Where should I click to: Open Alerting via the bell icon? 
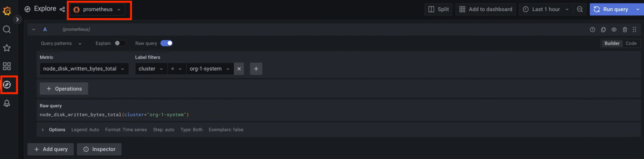(7, 103)
